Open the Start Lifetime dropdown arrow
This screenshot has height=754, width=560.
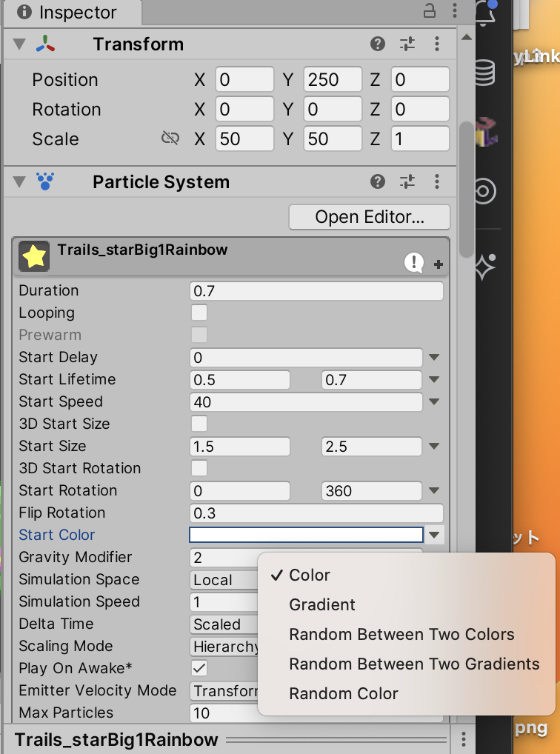coord(434,379)
